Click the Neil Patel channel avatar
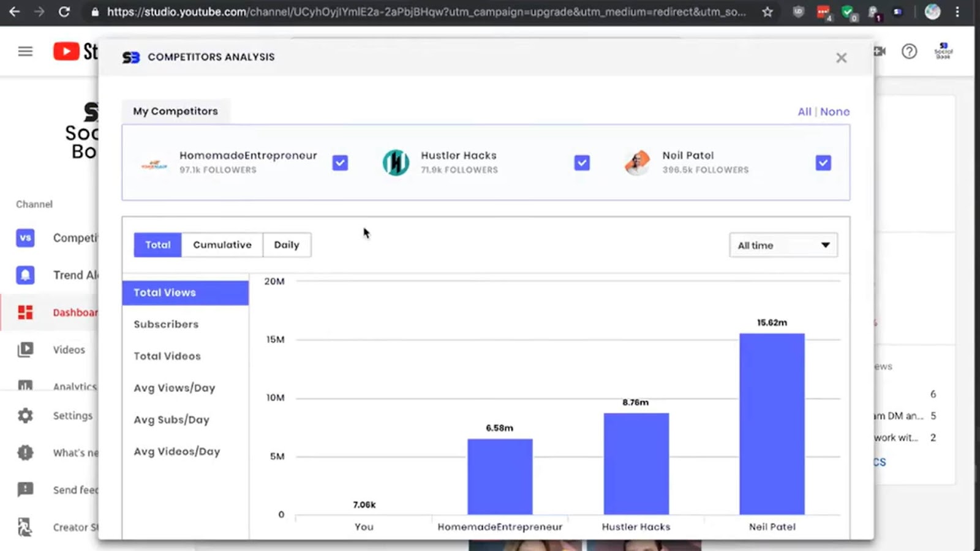 [x=637, y=163]
